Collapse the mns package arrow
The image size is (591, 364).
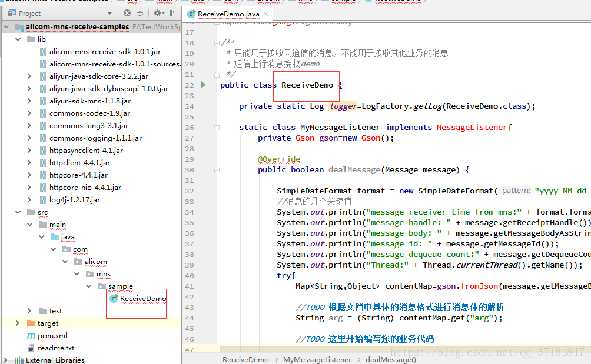tap(77, 273)
